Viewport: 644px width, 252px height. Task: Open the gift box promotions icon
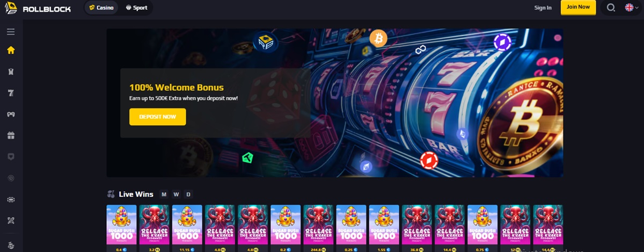[11, 135]
